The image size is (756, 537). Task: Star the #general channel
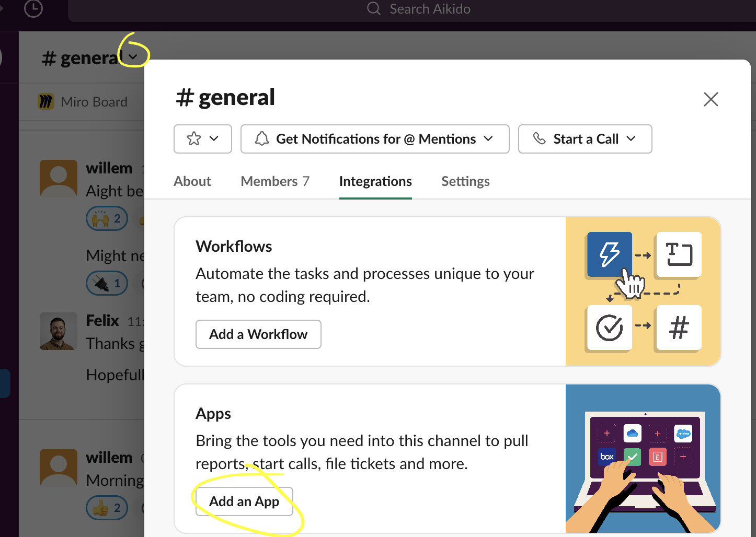click(x=194, y=139)
